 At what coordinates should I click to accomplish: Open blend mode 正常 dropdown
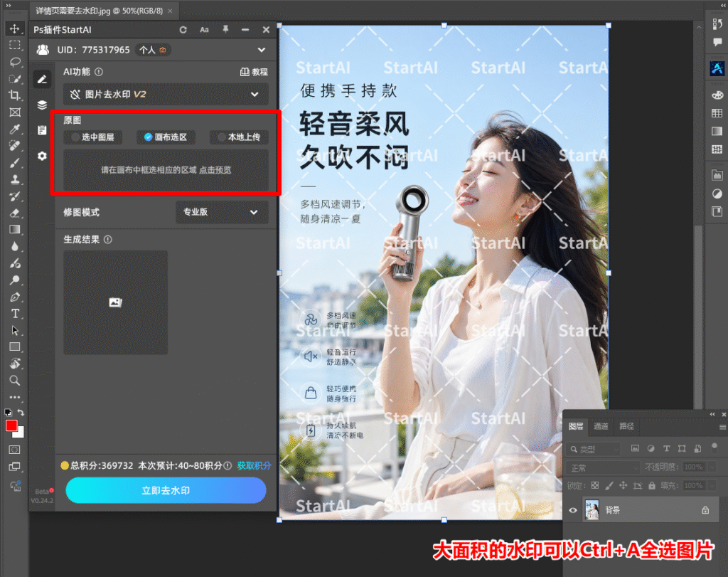click(603, 467)
